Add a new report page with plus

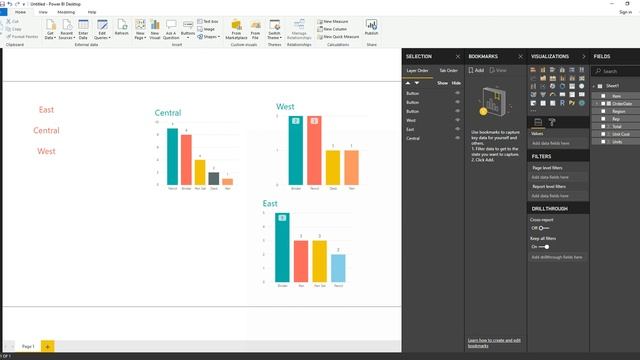coord(47,346)
